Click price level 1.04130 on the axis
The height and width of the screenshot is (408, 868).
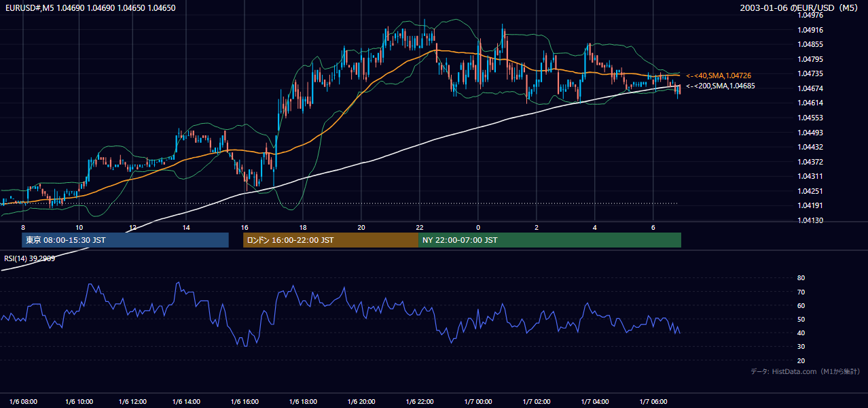[811, 220]
